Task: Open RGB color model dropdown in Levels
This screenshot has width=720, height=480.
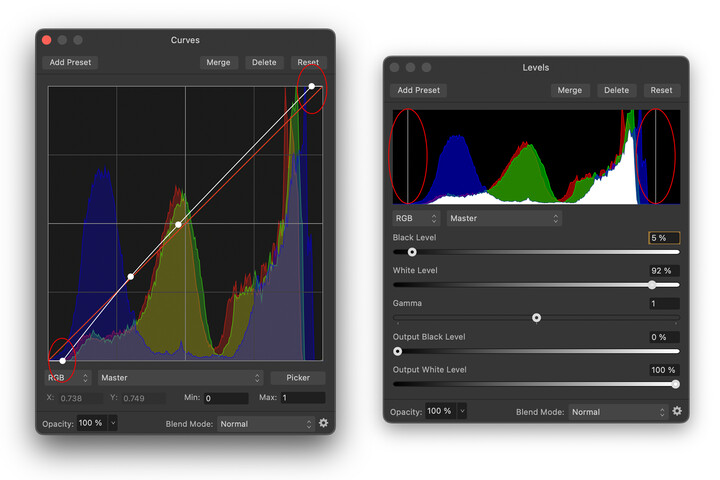Action: tap(416, 218)
